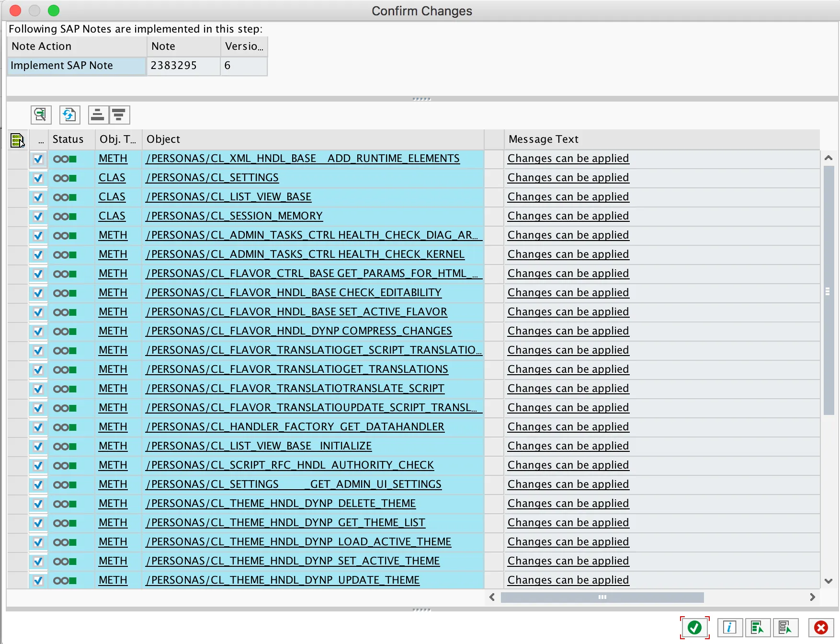Click the gray Deselect All icon
This screenshot has height=644, width=840.
coord(785,627)
